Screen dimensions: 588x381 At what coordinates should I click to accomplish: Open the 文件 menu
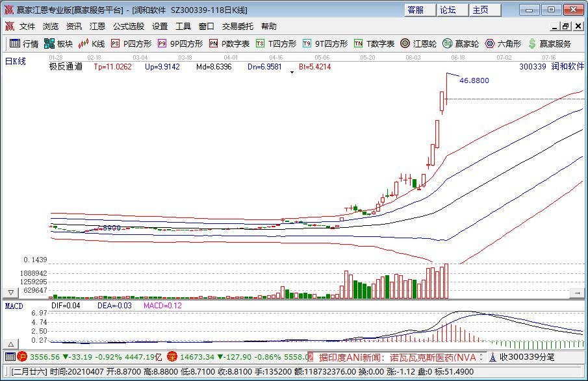point(27,26)
